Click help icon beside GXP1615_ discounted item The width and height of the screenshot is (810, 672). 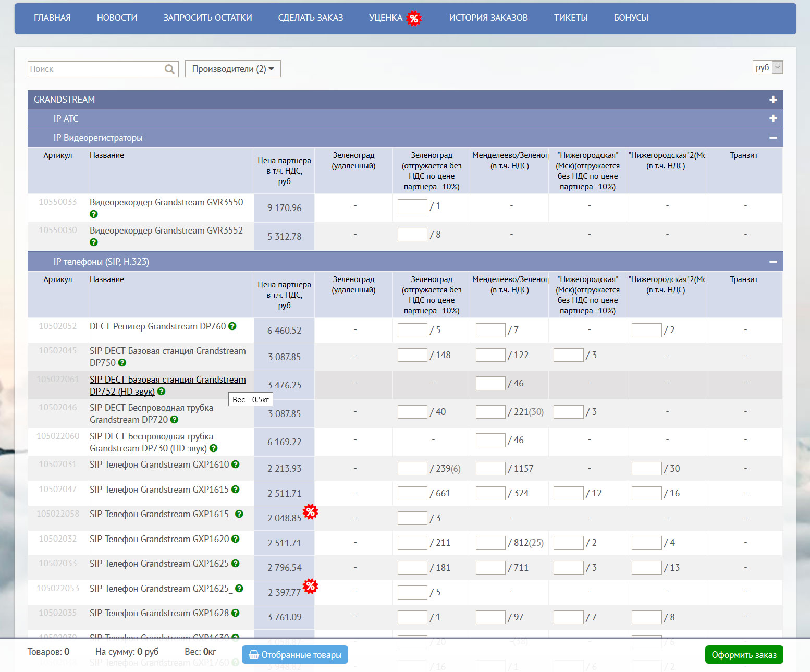(239, 514)
